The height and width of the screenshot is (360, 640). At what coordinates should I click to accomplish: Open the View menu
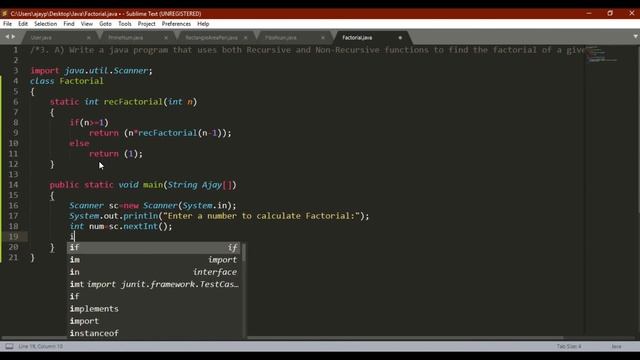87,24
